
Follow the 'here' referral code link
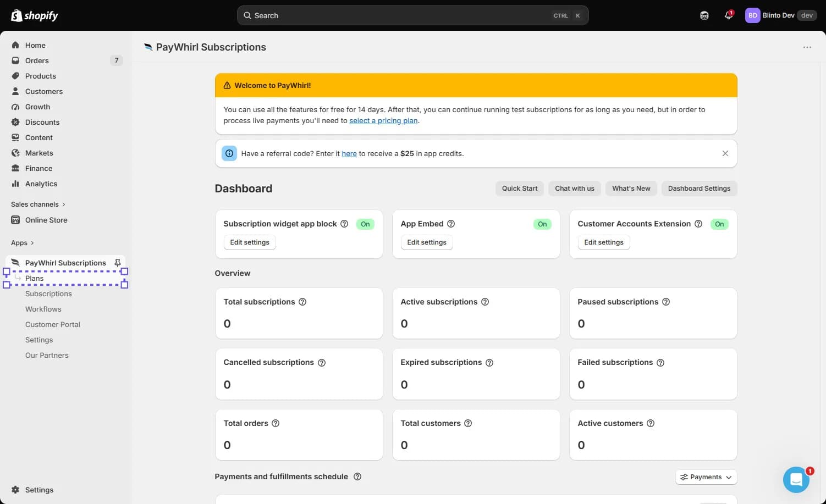point(349,153)
